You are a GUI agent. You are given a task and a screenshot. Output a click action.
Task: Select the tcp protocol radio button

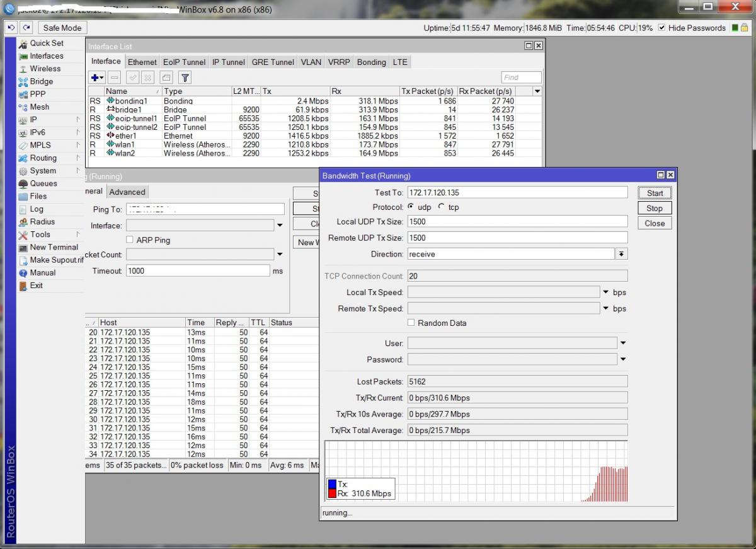pyautogui.click(x=442, y=207)
